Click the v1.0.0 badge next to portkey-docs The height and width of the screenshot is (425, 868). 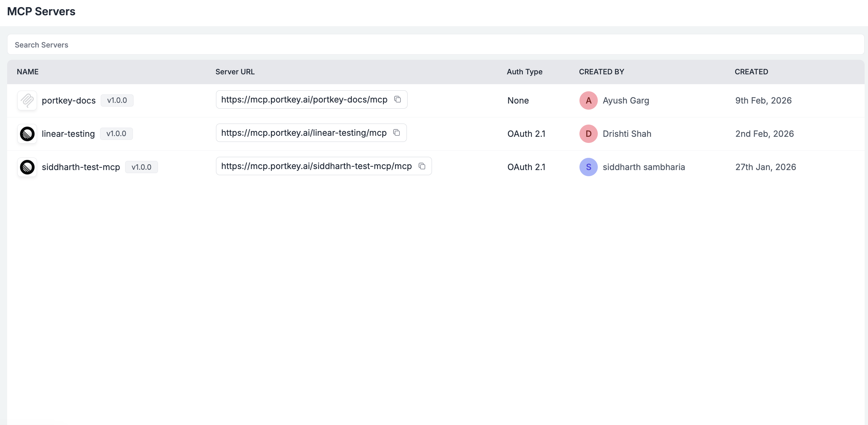[117, 100]
